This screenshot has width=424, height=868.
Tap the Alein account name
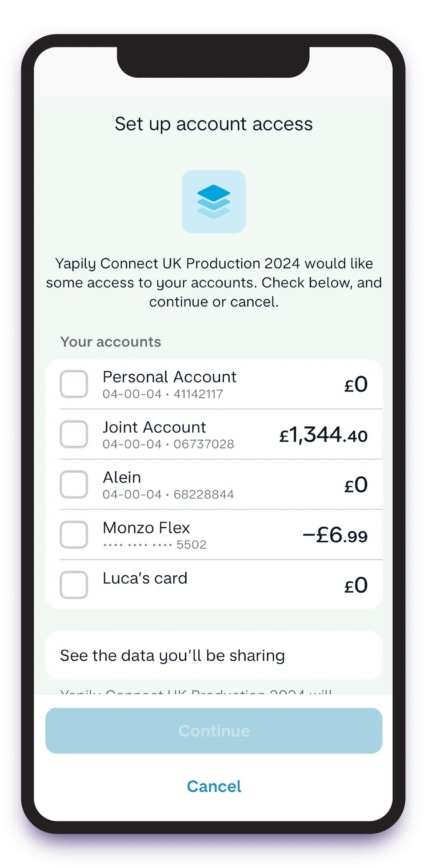coord(122,477)
